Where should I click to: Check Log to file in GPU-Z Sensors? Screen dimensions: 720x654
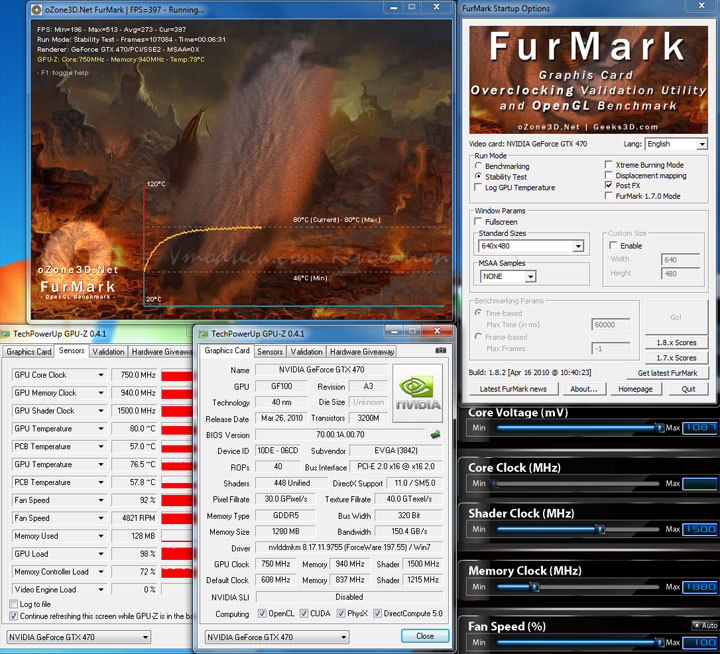[13, 604]
